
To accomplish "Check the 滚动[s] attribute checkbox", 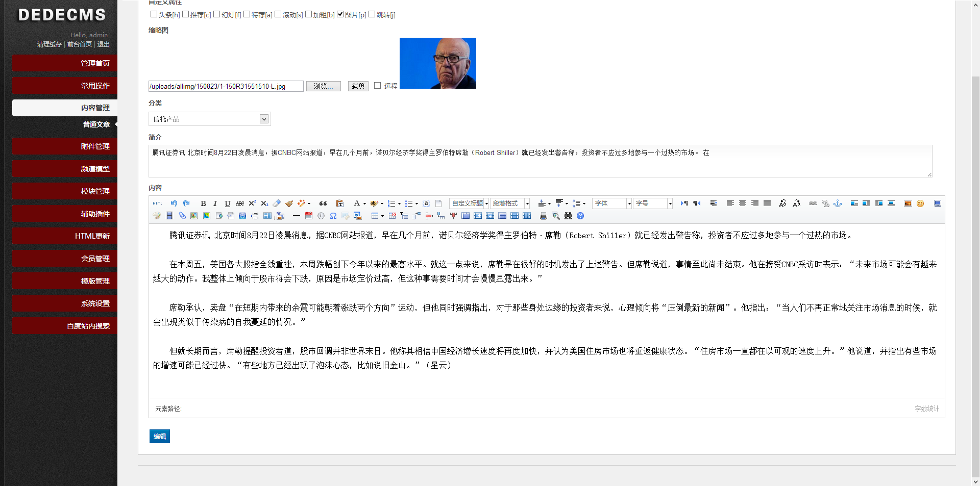I will pyautogui.click(x=278, y=14).
